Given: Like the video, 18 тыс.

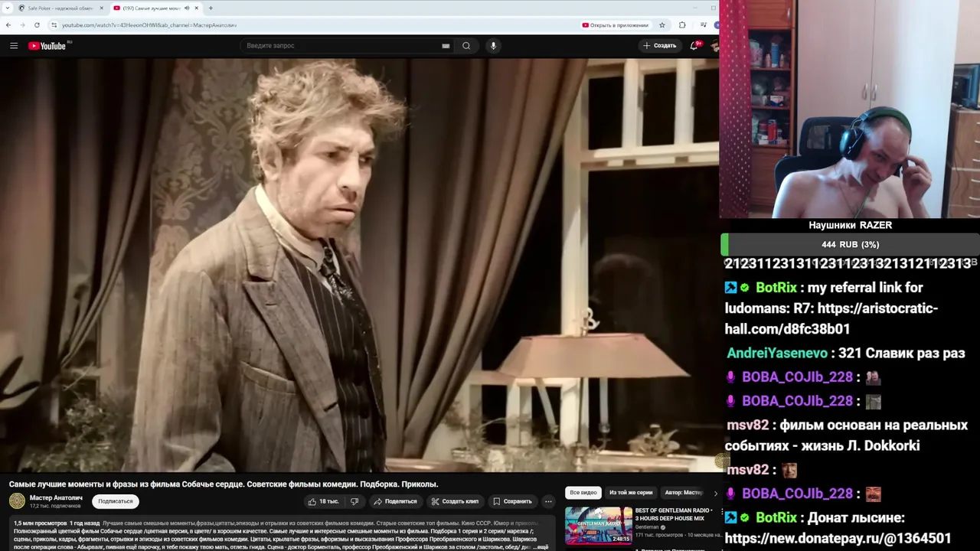Looking at the screenshot, I should 323,501.
